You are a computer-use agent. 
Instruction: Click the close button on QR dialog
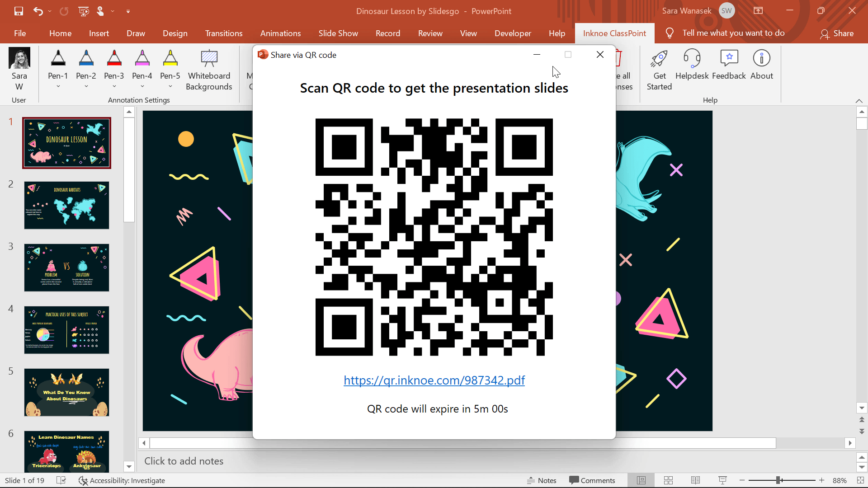(600, 55)
